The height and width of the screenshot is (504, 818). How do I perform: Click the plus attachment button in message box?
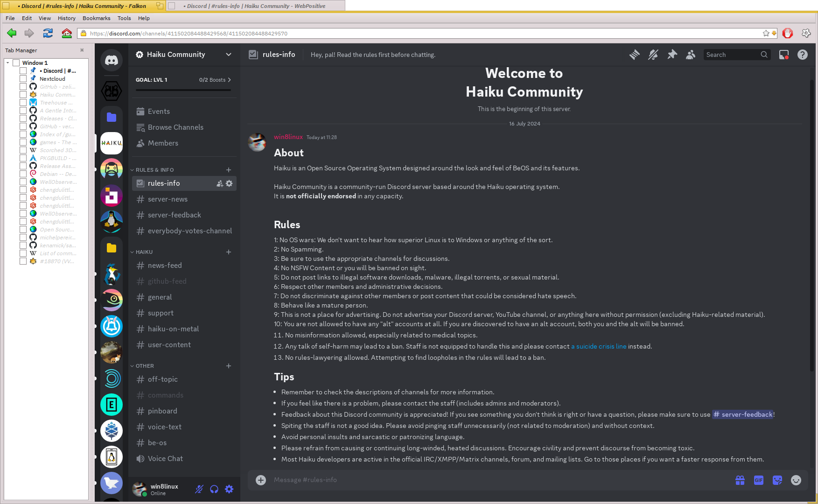click(261, 480)
